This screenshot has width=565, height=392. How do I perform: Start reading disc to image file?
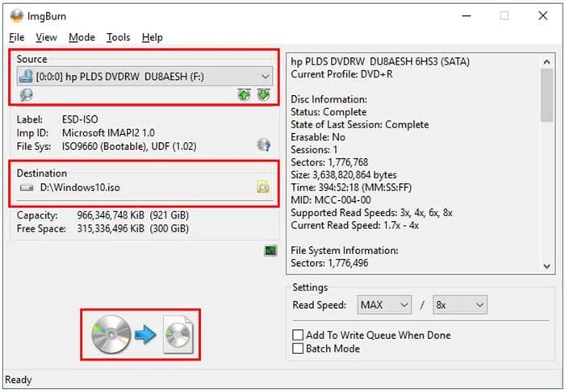coord(141,335)
